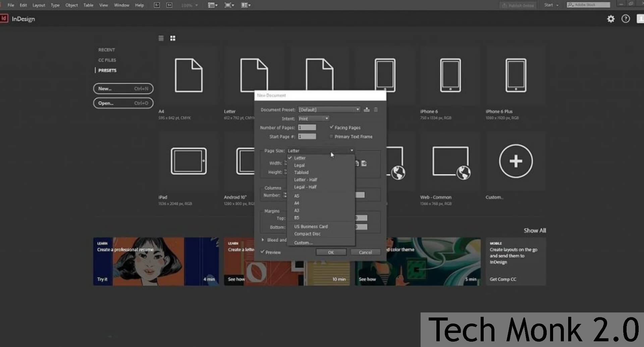Select the PRESETS tab
Viewport: 644px width, 347px height.
point(107,70)
